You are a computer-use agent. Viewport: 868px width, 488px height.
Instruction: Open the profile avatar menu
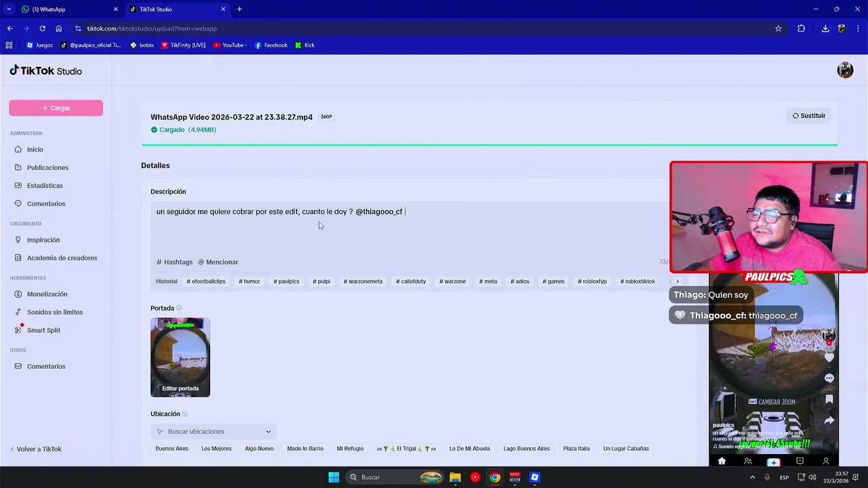pos(845,70)
